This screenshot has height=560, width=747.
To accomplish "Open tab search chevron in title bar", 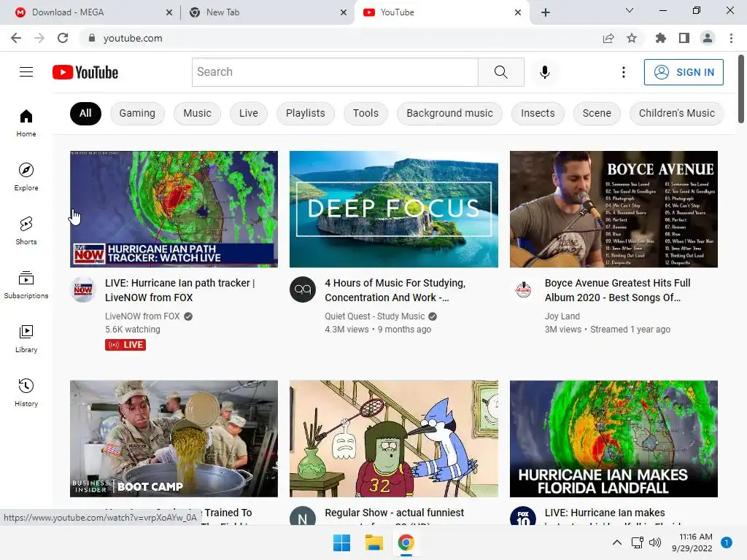I will tap(630, 10).
